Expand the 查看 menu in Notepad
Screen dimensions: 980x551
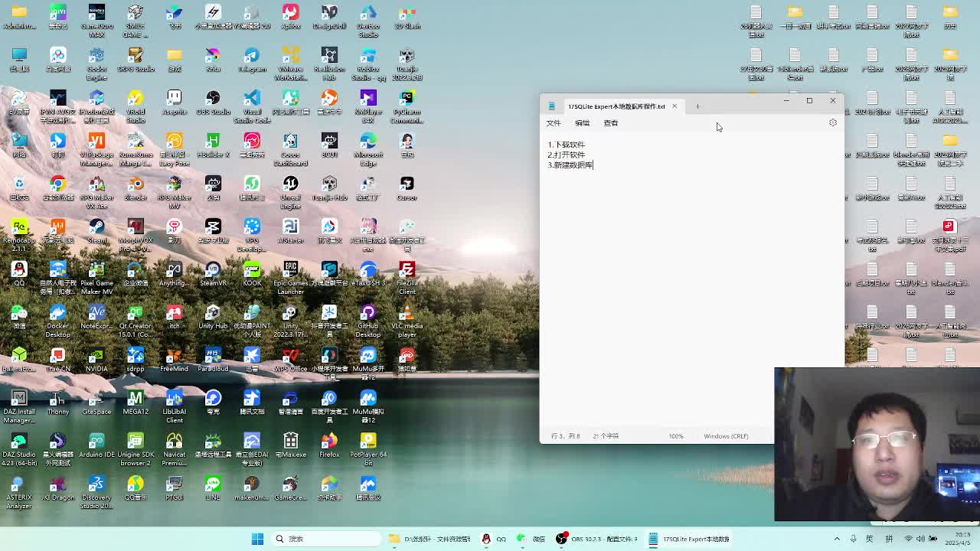click(x=610, y=123)
